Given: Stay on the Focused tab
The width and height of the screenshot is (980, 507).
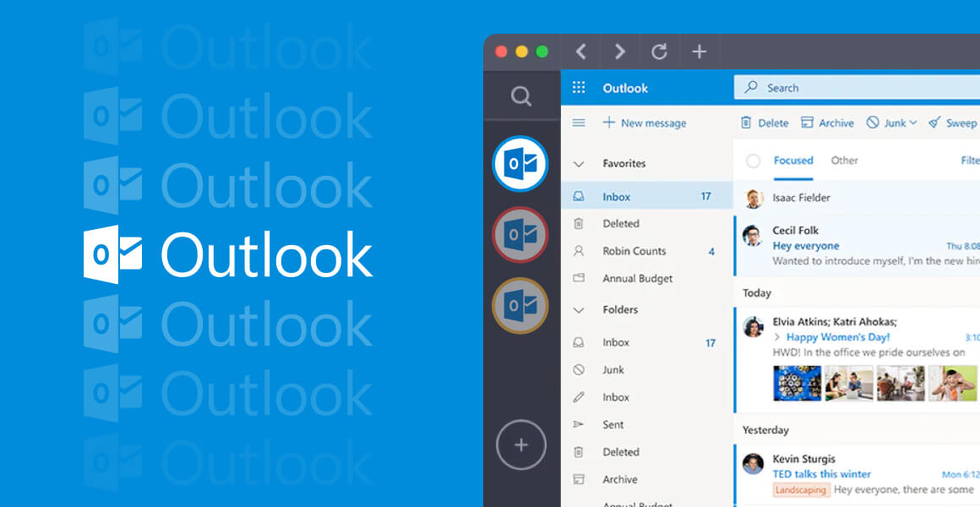Looking at the screenshot, I should tap(793, 160).
